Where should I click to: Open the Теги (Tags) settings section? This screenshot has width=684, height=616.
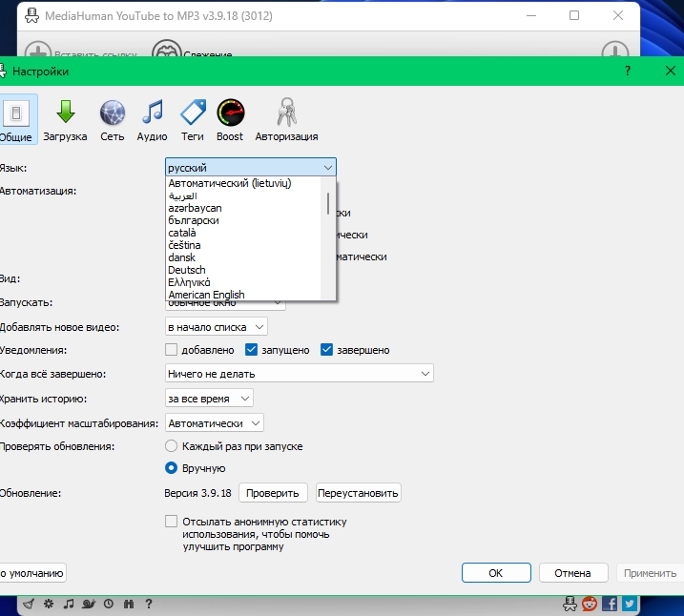193,119
